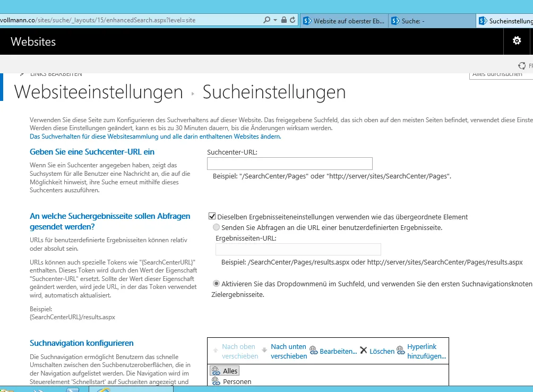Click the lock security icon in address bar
The width and height of the screenshot is (533, 392).
pos(284,20)
